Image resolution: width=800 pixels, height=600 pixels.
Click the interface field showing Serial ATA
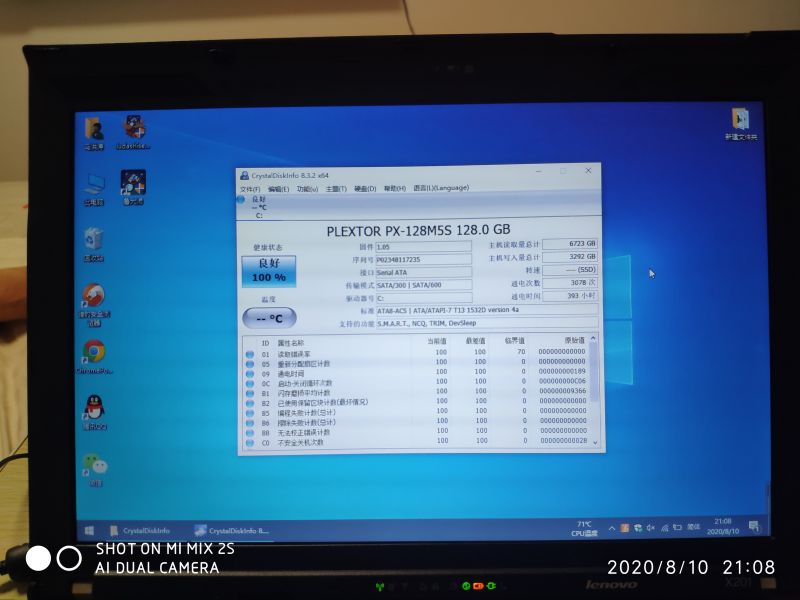(x=423, y=272)
